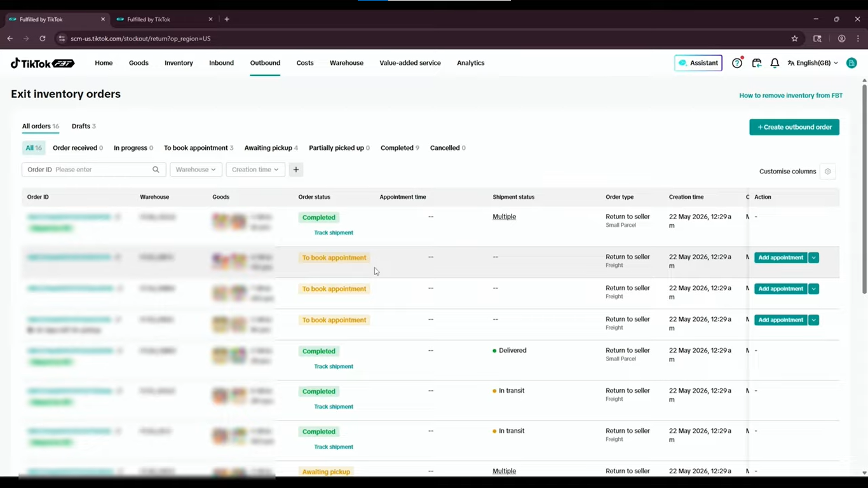This screenshot has width=868, height=488.
Task: Click the TikTok FBT logo
Action: (43, 63)
